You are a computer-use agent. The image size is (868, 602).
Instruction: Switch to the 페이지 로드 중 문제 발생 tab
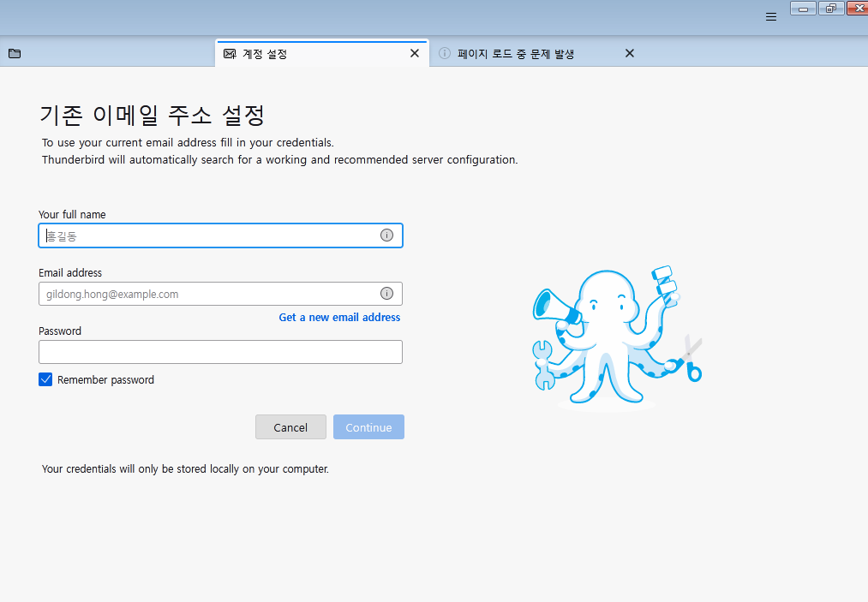(537, 54)
